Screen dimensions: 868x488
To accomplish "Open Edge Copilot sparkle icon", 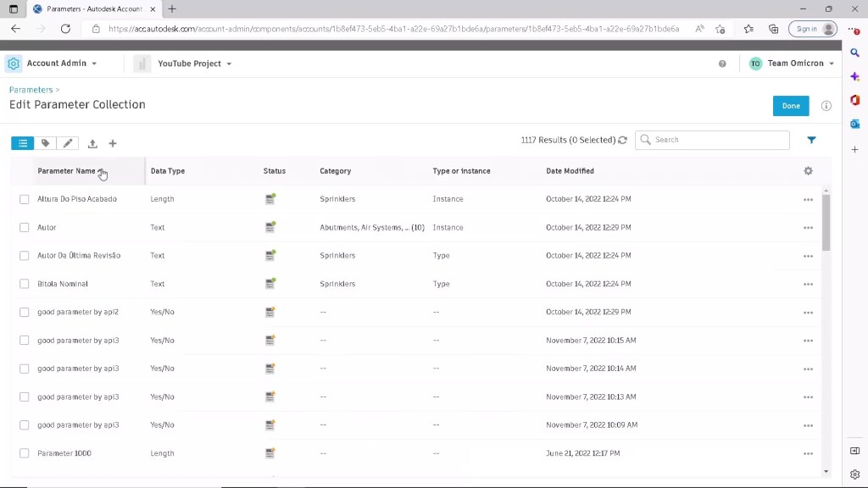I will point(854,76).
